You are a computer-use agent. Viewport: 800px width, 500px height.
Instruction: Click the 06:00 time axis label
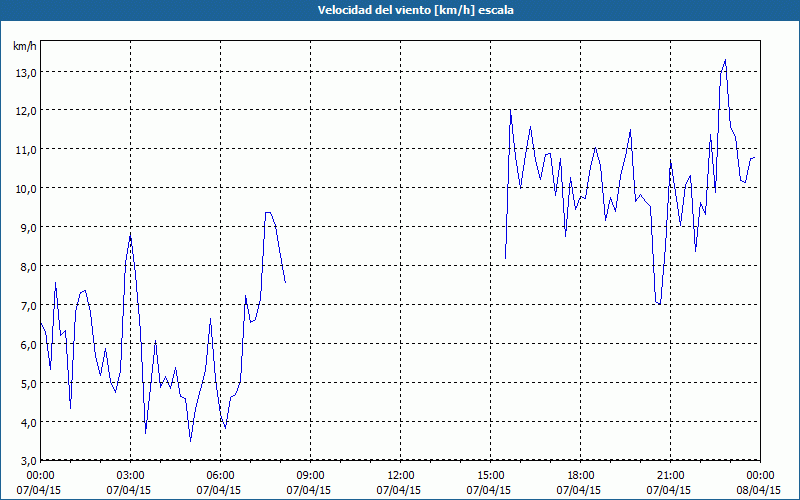click(220, 476)
